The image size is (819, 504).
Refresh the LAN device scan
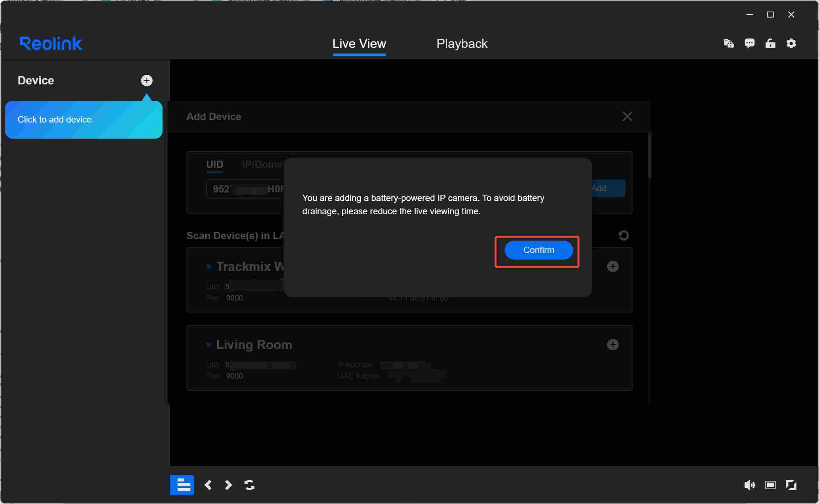(x=623, y=235)
